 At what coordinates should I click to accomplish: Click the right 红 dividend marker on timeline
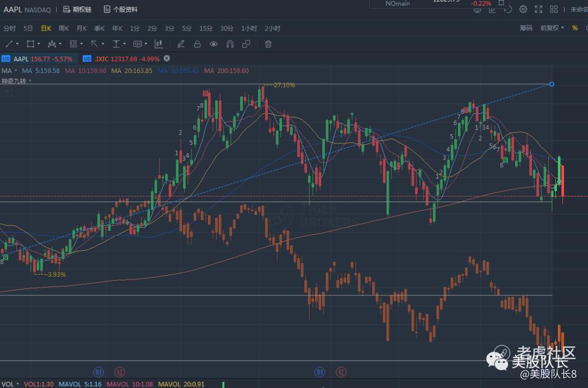(x=341, y=372)
